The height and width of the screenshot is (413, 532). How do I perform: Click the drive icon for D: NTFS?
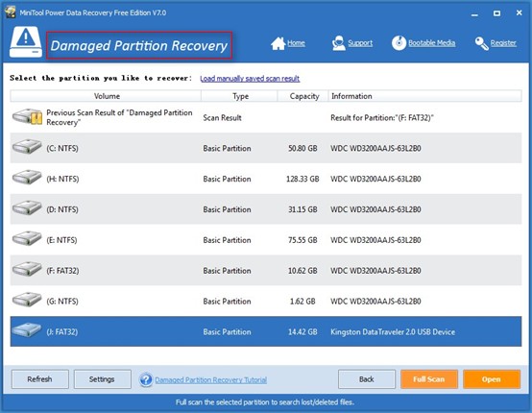27,208
